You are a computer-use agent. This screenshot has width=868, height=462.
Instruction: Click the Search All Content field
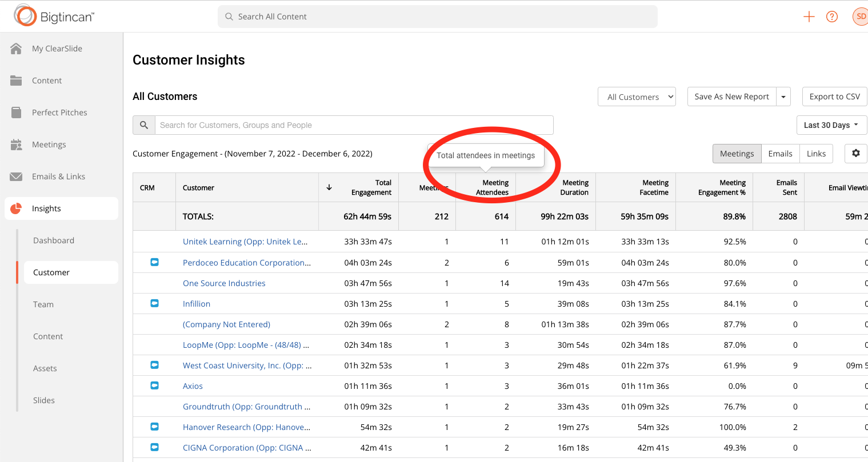(438, 17)
